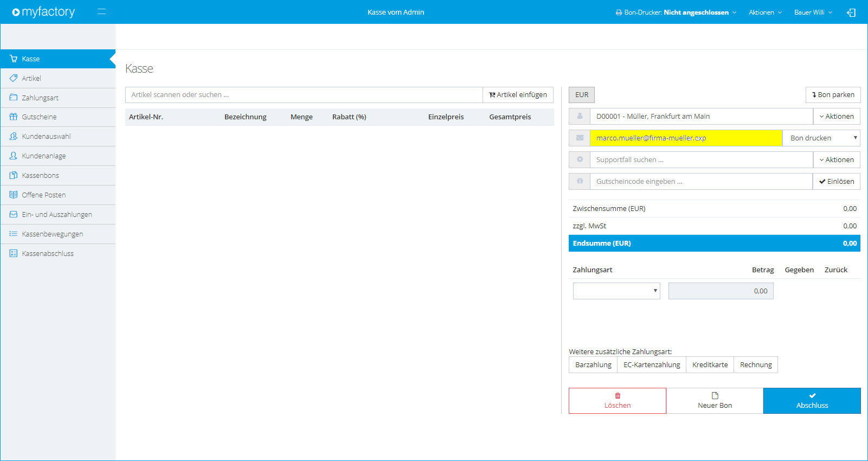
Task: Click the Endsumme (EUR) total row
Action: point(715,243)
